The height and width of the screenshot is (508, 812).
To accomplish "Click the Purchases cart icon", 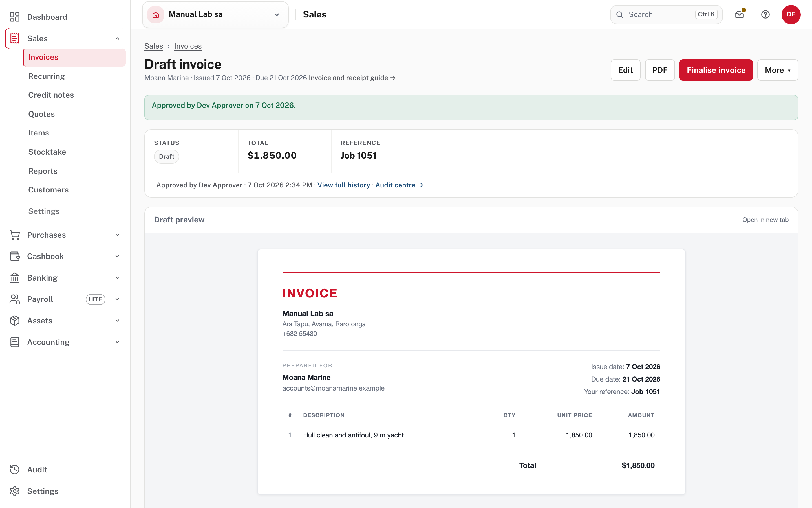I will tap(14, 235).
